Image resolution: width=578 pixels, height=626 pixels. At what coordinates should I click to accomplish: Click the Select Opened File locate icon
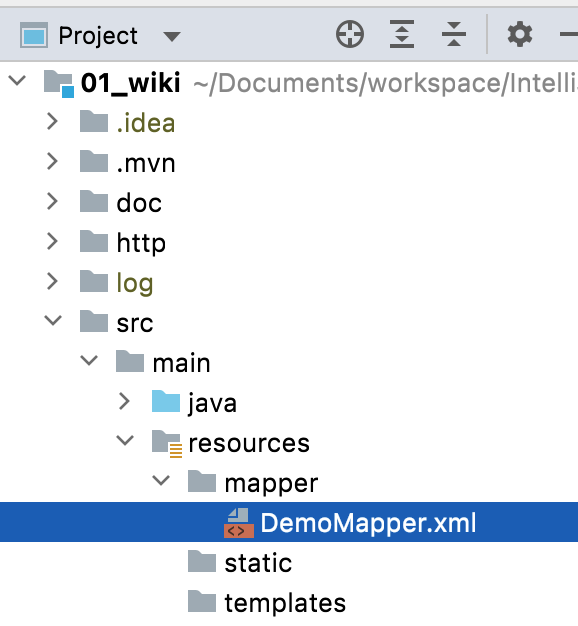click(350, 34)
